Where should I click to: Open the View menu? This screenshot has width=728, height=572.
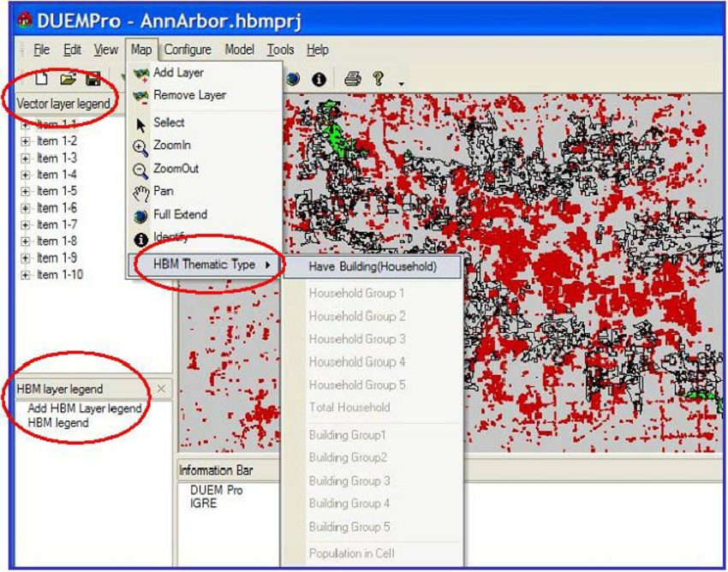106,50
